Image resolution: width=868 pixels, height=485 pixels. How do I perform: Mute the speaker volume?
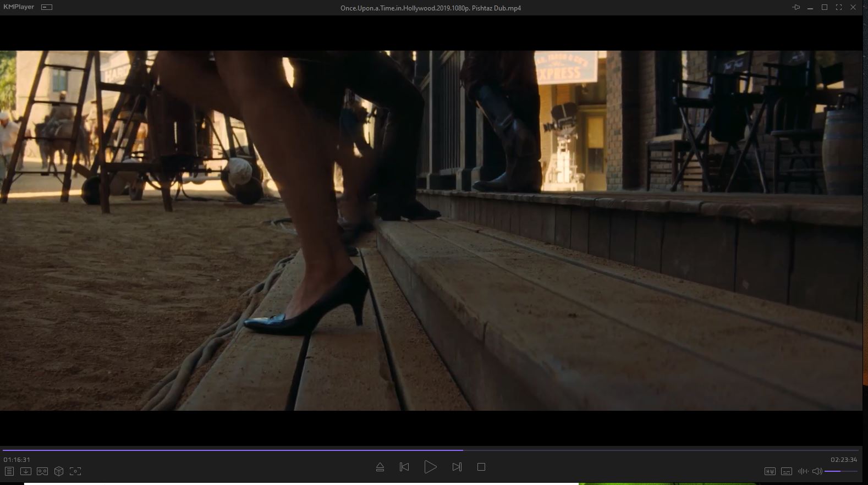pyautogui.click(x=817, y=471)
